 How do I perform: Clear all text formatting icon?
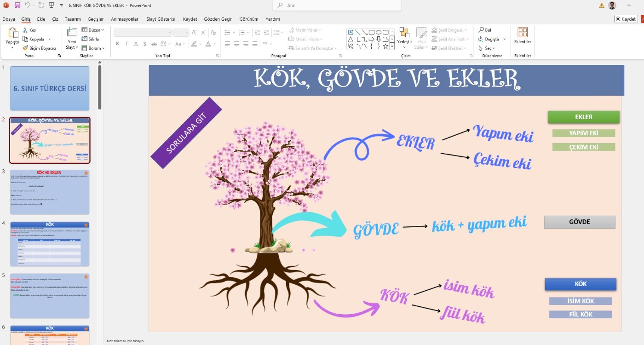[213, 32]
